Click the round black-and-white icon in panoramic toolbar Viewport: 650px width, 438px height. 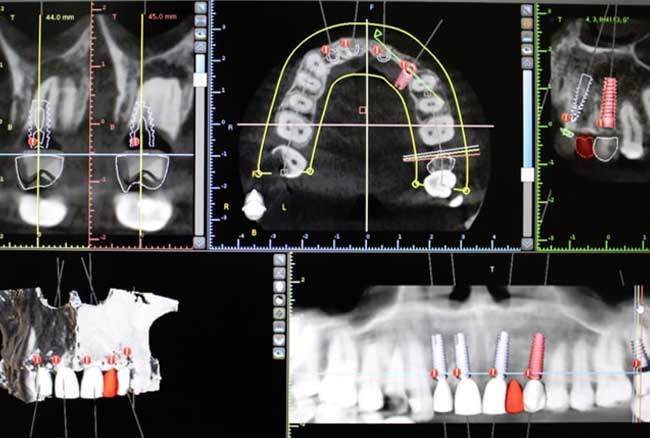[279, 300]
